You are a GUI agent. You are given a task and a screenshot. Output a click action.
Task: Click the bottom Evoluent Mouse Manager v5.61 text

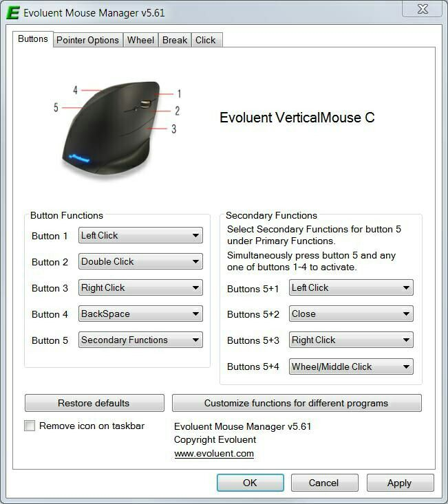tap(242, 426)
